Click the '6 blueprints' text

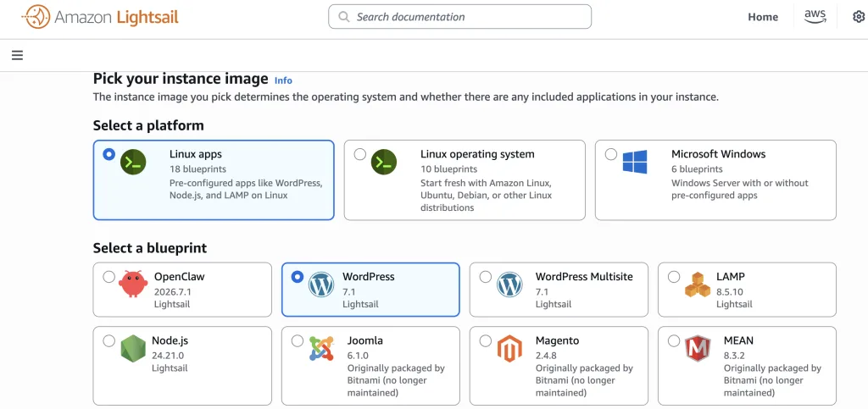point(697,169)
